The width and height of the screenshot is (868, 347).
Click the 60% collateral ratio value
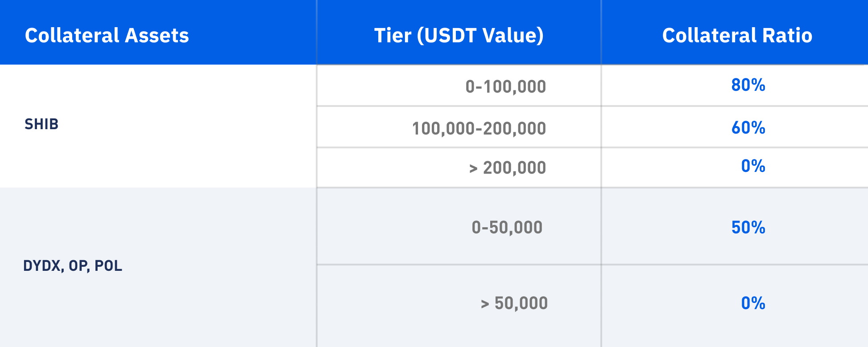748,128
